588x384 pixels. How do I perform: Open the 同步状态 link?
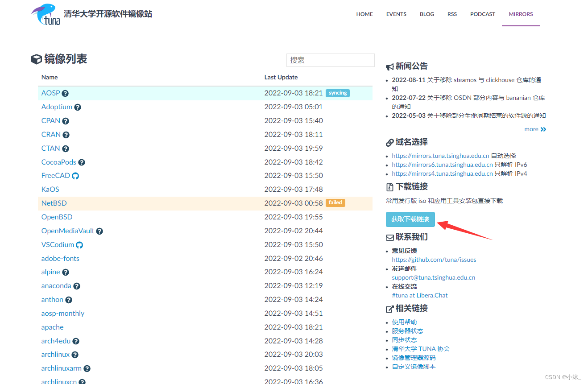404,340
